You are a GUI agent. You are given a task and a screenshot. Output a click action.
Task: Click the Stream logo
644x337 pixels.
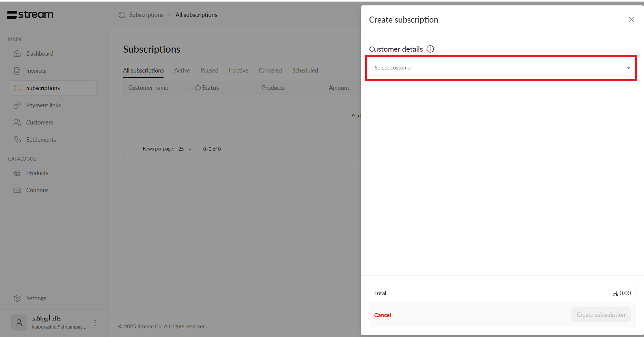click(x=30, y=15)
